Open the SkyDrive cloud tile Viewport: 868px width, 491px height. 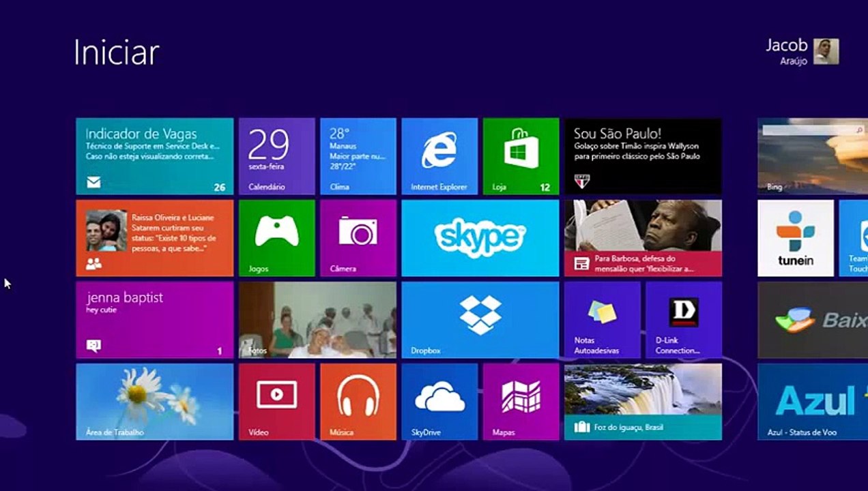(x=439, y=402)
